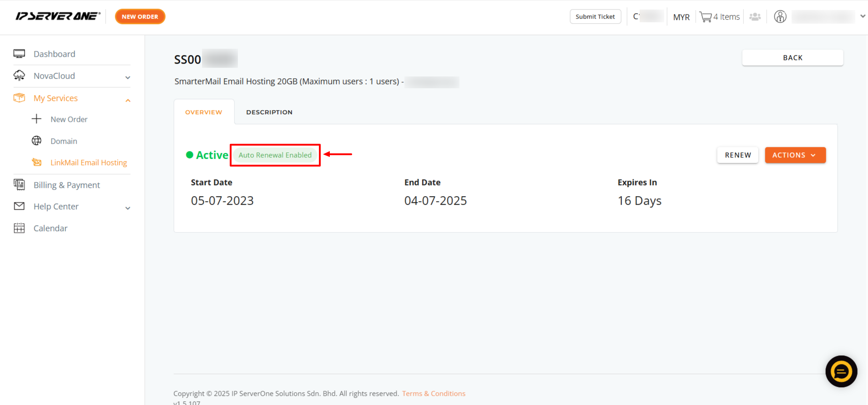Click the end date 04-07-2025
The image size is (868, 405).
pyautogui.click(x=436, y=201)
